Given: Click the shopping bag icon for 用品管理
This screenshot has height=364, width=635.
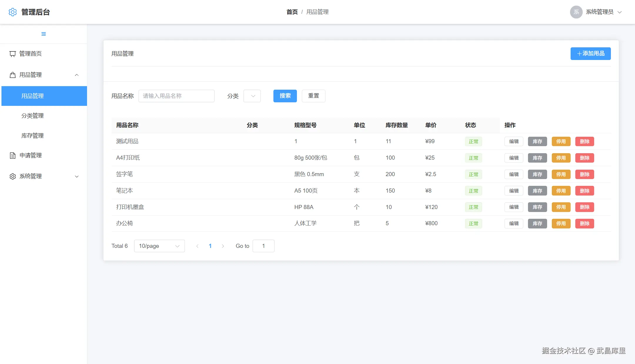Looking at the screenshot, I should 13,75.
